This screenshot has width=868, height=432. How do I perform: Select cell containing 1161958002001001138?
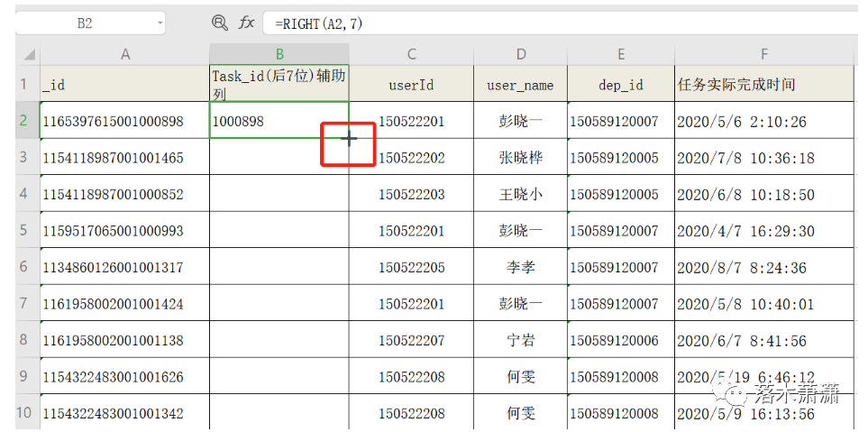(x=125, y=339)
